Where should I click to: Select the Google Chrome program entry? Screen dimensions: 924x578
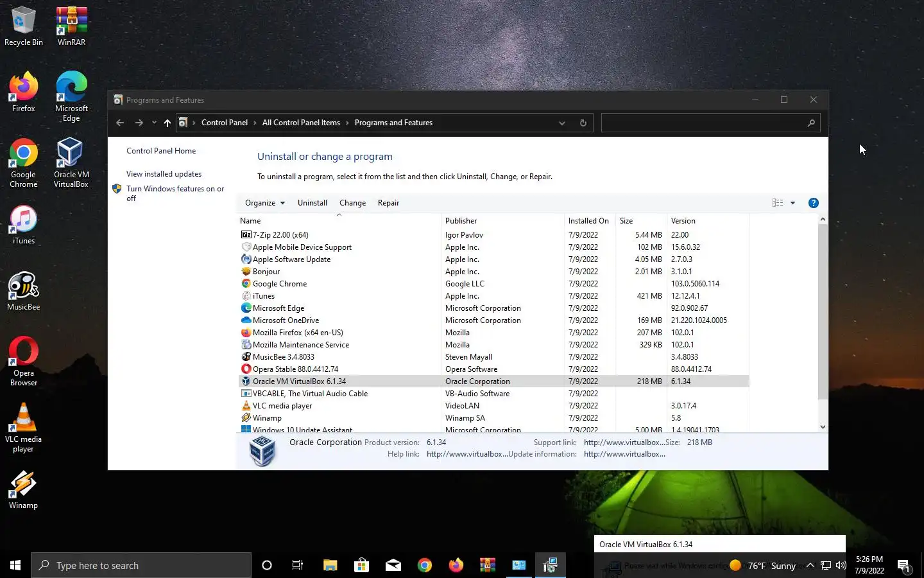493,284
